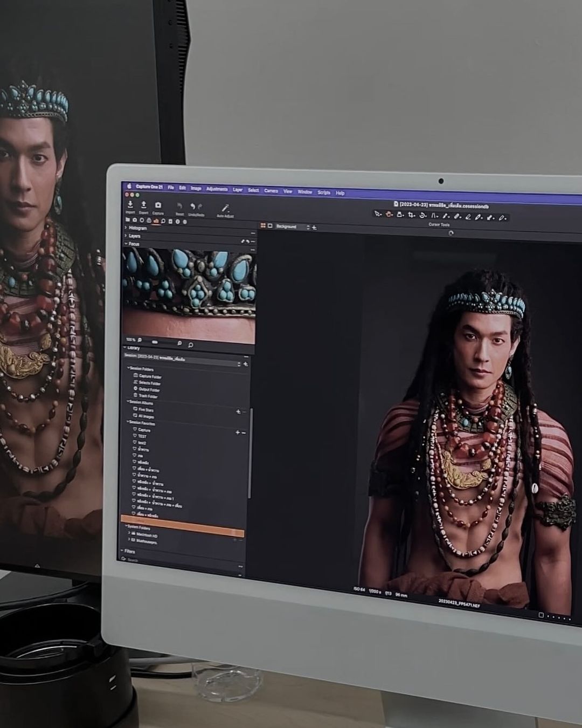
Task: Collapse the Focus panel
Action: (126, 244)
